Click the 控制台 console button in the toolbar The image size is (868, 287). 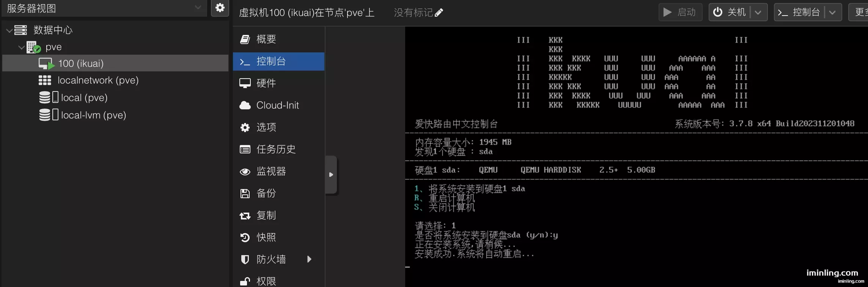(x=799, y=12)
